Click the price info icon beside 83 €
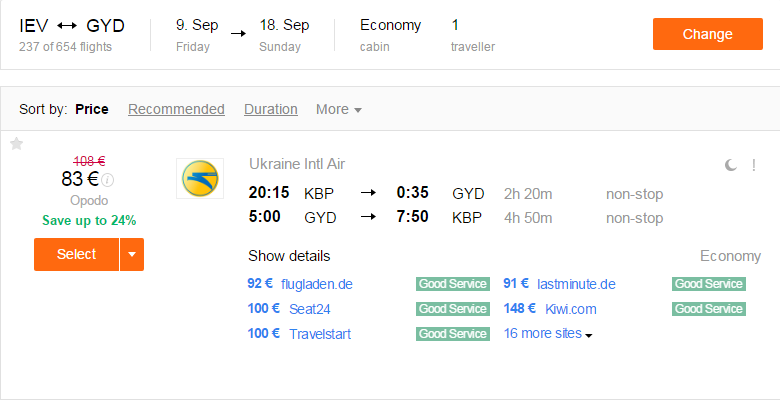 point(107,180)
